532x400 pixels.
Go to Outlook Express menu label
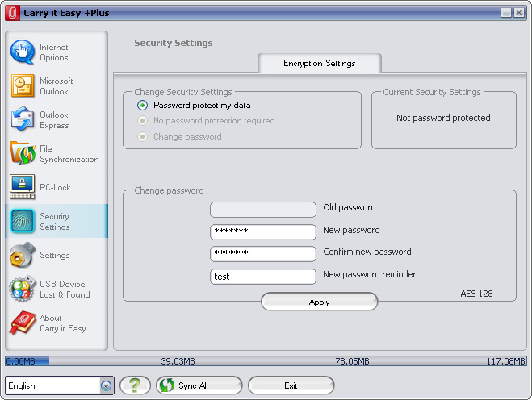[x=54, y=120]
